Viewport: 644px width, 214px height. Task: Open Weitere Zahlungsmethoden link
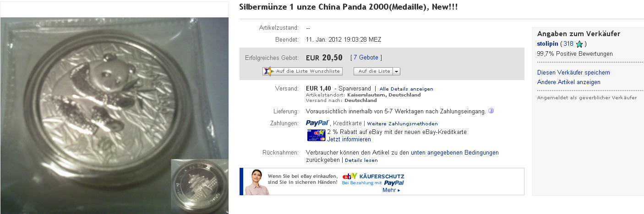tap(402, 123)
